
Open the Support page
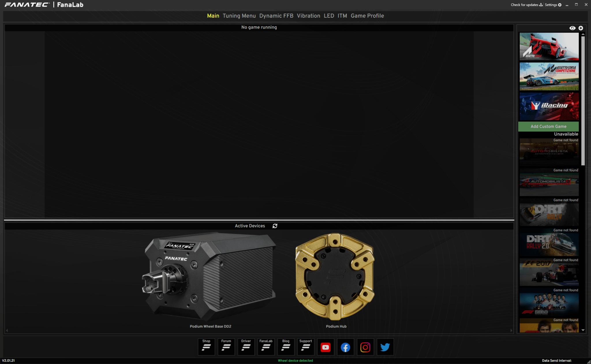[x=306, y=347]
